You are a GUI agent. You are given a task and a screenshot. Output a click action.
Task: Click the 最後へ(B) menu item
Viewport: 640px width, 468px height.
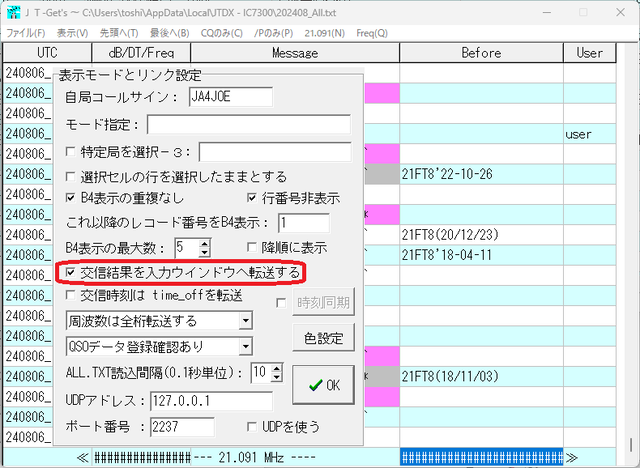coord(169,33)
